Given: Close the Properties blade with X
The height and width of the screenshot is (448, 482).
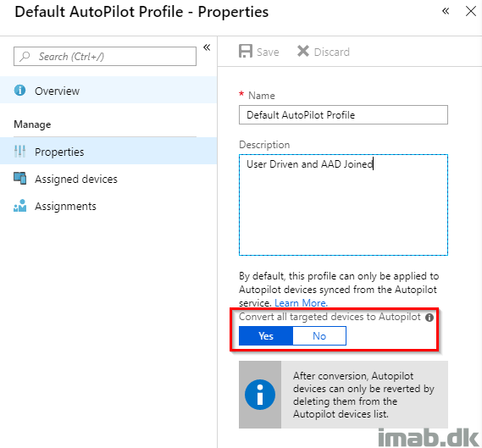Looking at the screenshot, I should click(x=471, y=11).
